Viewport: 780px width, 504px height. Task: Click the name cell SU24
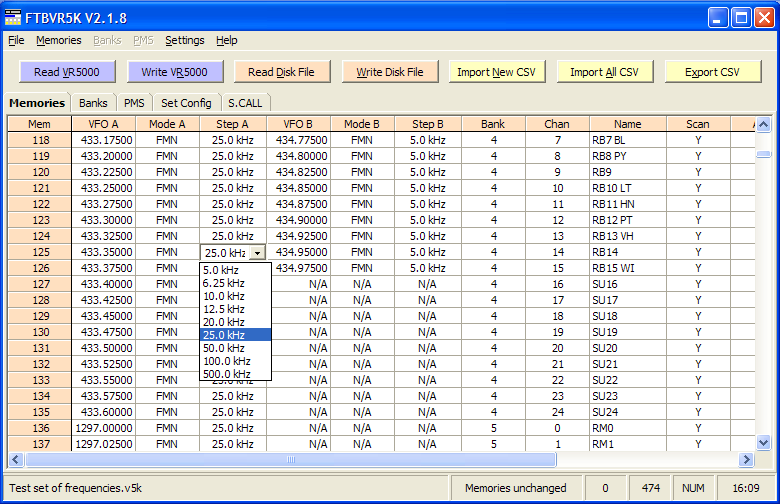coord(628,412)
